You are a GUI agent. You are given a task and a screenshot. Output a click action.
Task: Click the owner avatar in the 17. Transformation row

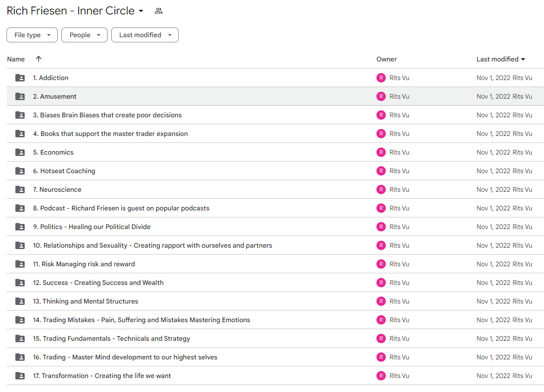click(x=381, y=376)
